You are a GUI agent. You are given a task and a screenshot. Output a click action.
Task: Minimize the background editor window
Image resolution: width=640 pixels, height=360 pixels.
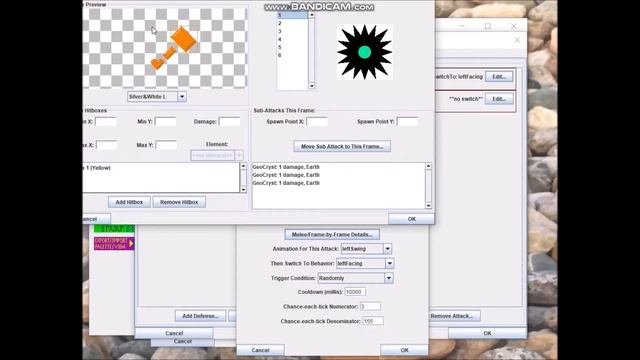point(462,26)
